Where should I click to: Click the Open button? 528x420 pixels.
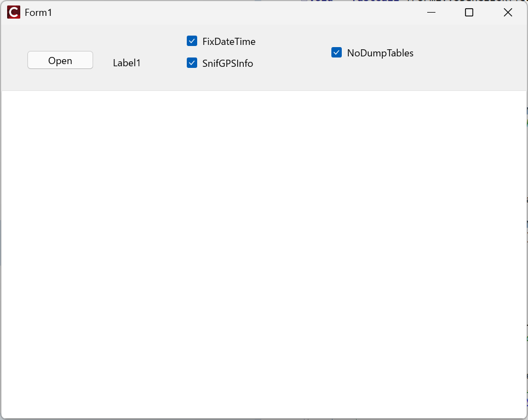coord(60,60)
